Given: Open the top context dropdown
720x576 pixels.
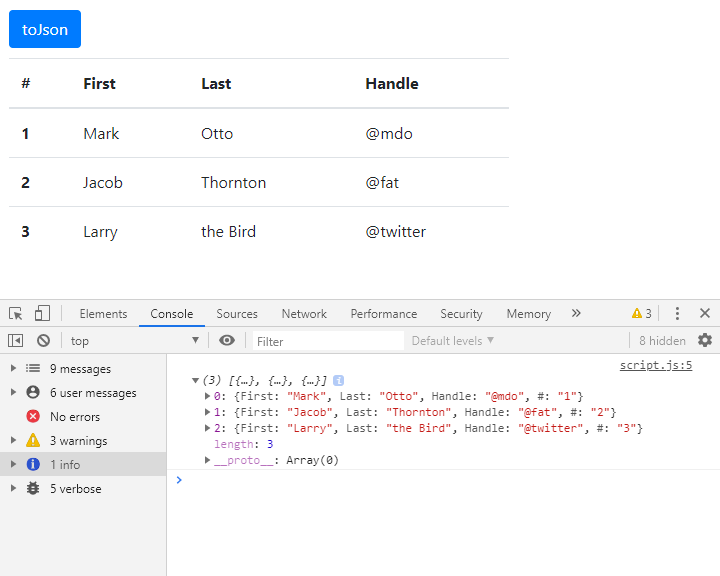Looking at the screenshot, I should [135, 341].
